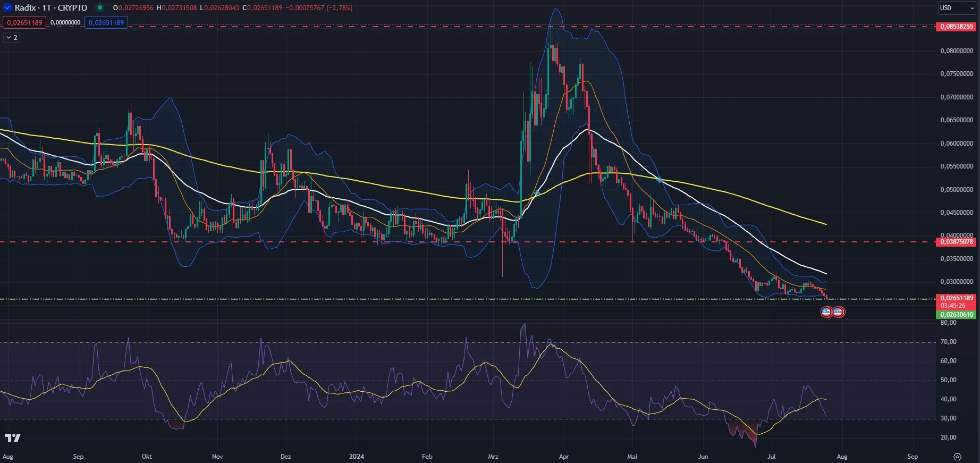Open the USD currency dropdown
Screen dimensions: 980x463
pos(956,8)
